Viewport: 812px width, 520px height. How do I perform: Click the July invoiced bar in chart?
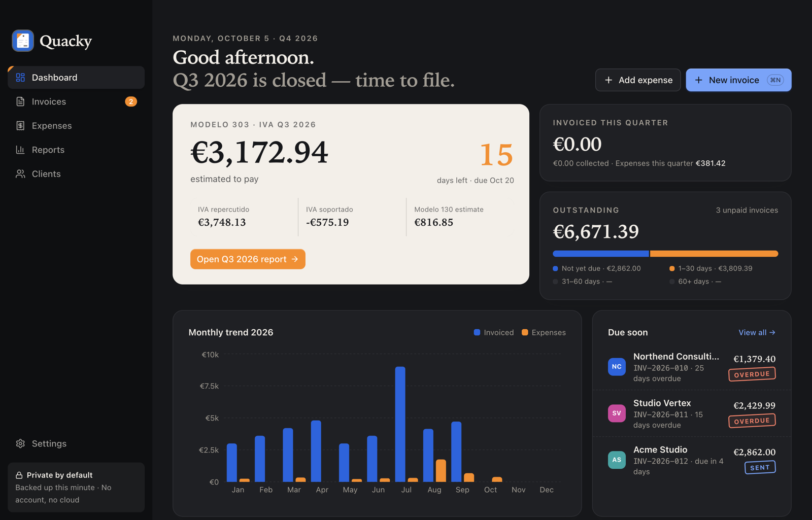coord(400,424)
